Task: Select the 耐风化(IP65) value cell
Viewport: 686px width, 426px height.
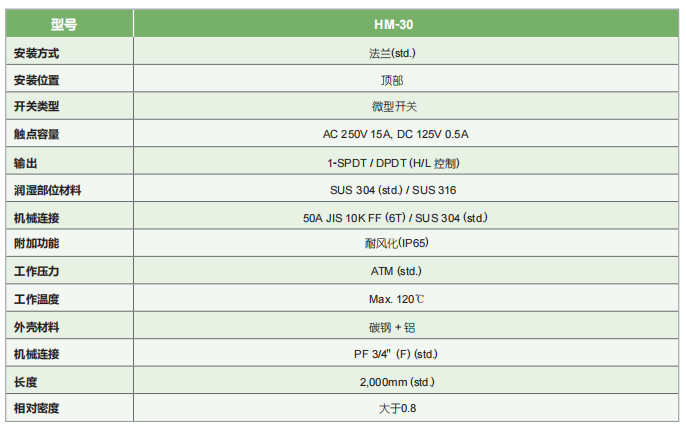Action: [x=397, y=244]
